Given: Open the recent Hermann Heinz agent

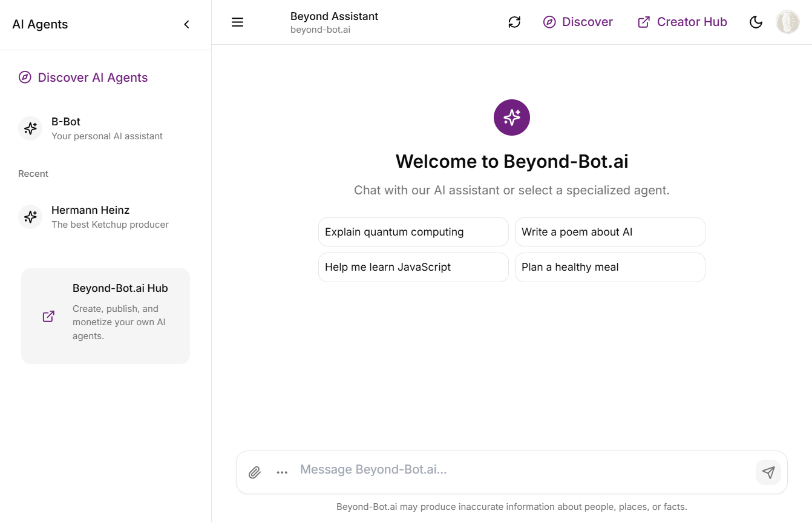Looking at the screenshot, I should (105, 217).
